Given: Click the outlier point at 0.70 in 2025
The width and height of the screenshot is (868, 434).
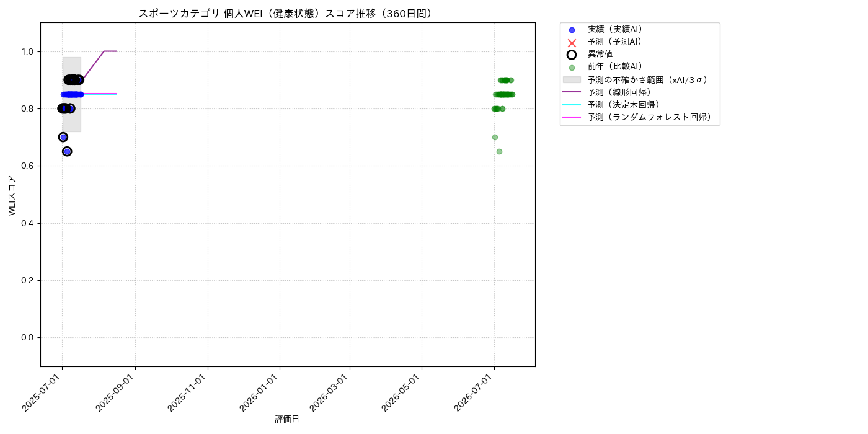Looking at the screenshot, I should point(63,137).
